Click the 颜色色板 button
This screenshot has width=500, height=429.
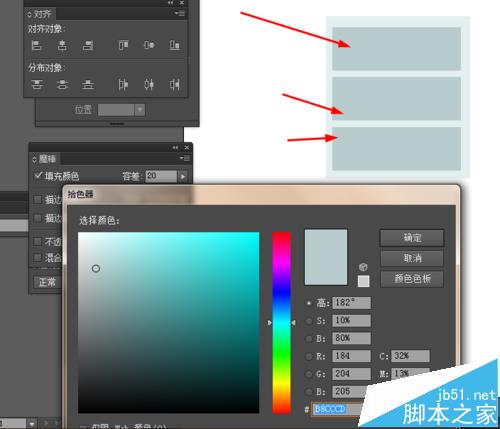point(412,279)
